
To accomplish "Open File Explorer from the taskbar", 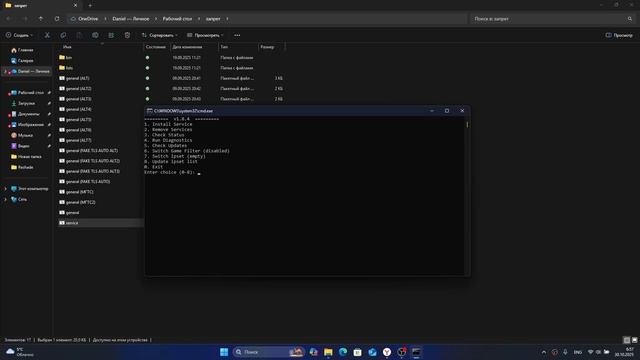I will tap(328, 352).
